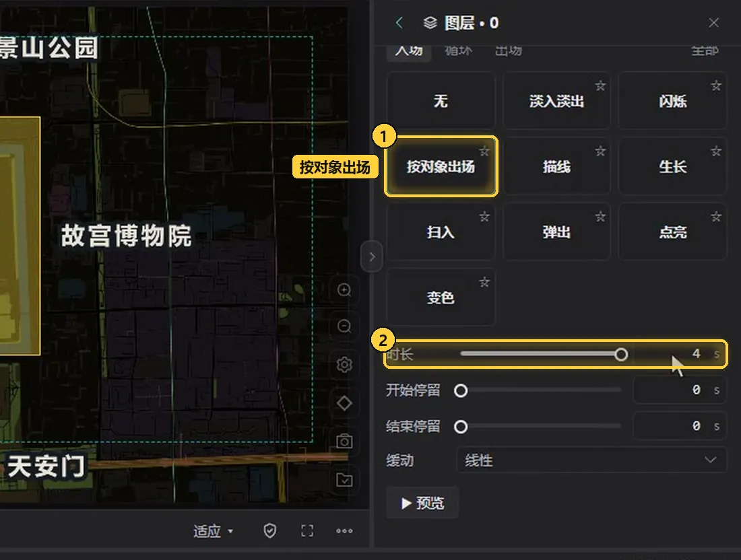Click the 景山公园 map label

pos(49,48)
